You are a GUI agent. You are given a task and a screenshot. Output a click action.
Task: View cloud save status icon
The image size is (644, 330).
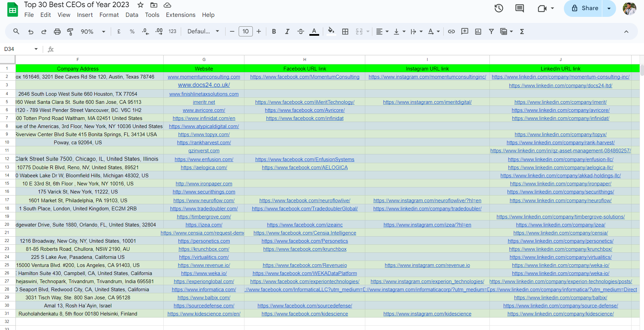tap(167, 5)
